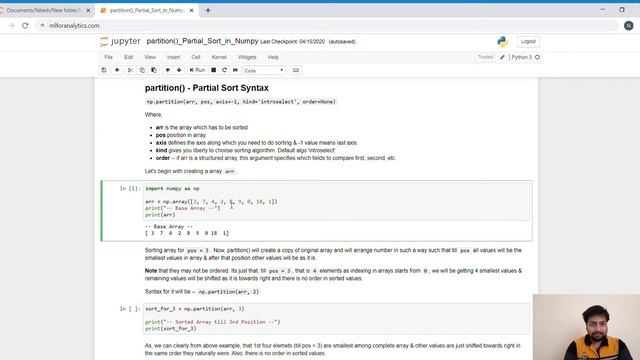Click inside the sort_for_3 code cell

[337, 319]
